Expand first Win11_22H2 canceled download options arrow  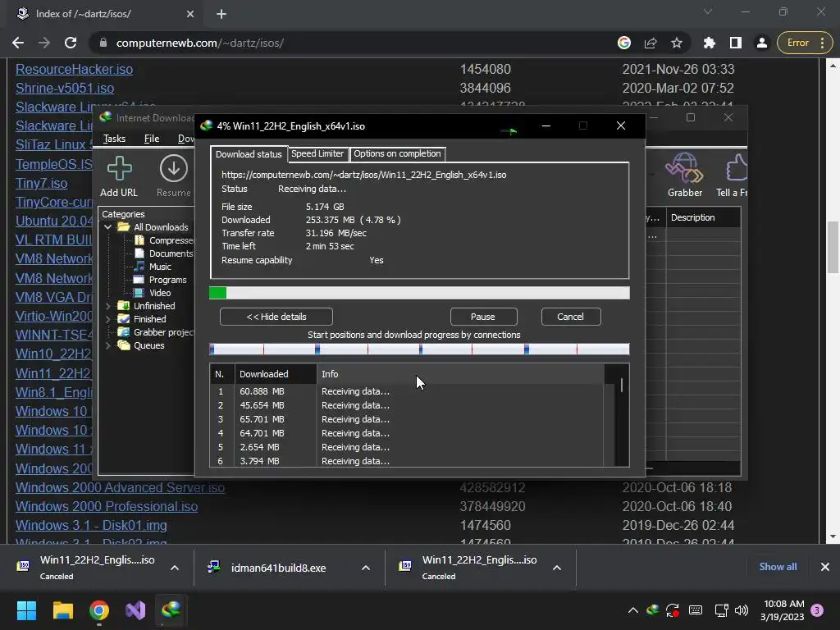click(x=175, y=568)
